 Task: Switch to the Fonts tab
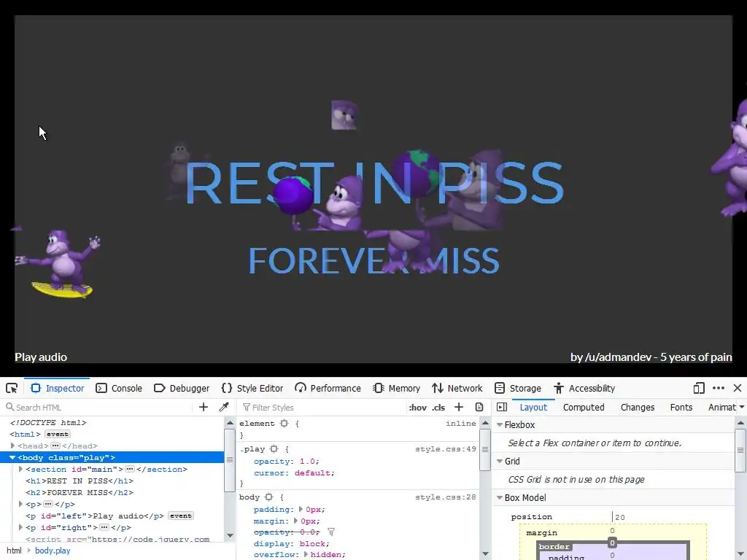[681, 408]
